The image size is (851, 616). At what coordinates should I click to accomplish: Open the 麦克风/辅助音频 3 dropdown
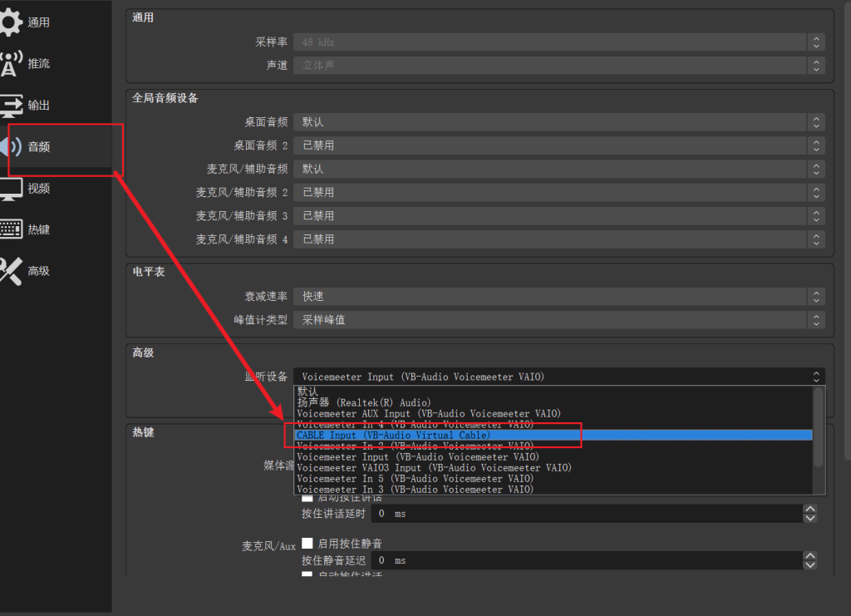pos(559,216)
